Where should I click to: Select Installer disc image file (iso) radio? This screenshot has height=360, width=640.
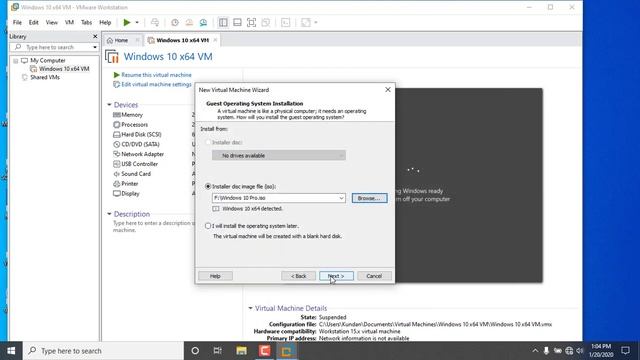pyautogui.click(x=208, y=186)
